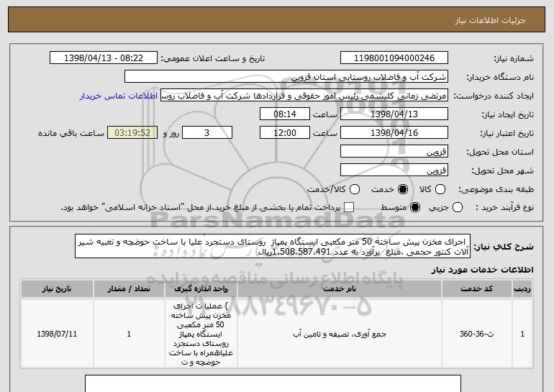Click the buyer organization name field
Image resolution: width=554 pixels, height=392 pixels.
tap(286, 77)
